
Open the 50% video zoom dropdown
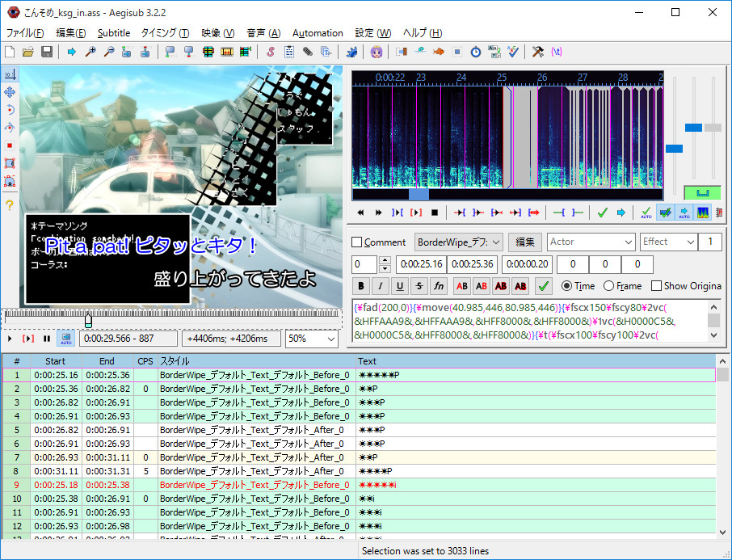click(311, 339)
